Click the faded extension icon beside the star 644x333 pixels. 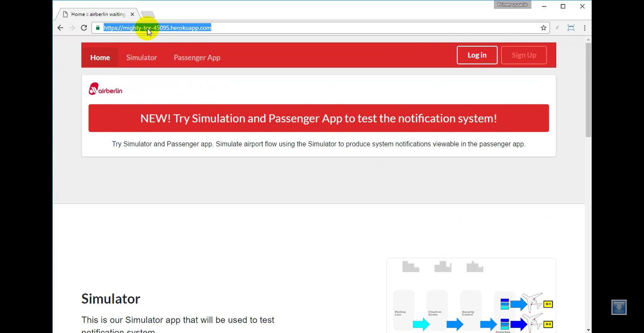tap(557, 28)
